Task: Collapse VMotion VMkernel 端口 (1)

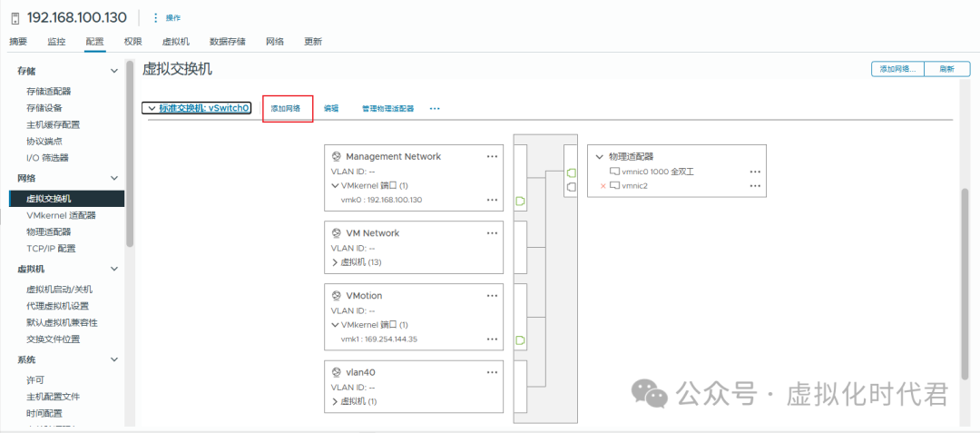Action: point(334,325)
